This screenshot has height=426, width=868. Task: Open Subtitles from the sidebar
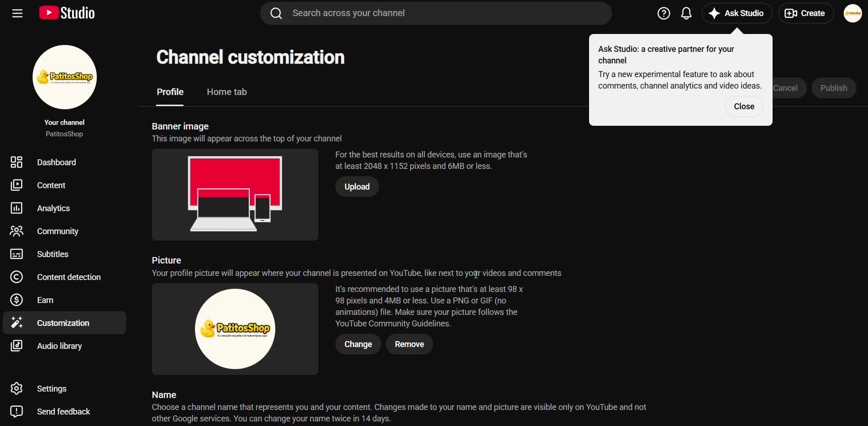pyautogui.click(x=64, y=254)
